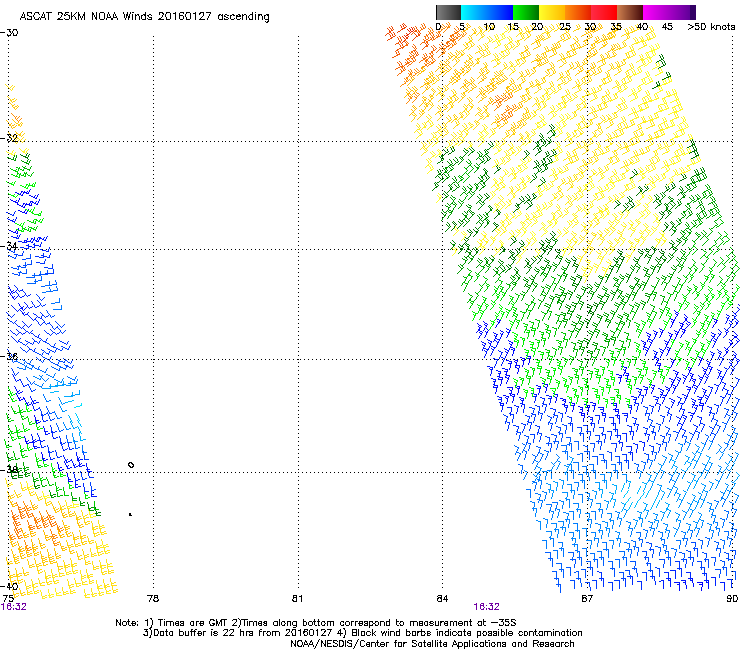740x650 pixels.
Task: Click the "84" longitude axis label
Action: (442, 599)
